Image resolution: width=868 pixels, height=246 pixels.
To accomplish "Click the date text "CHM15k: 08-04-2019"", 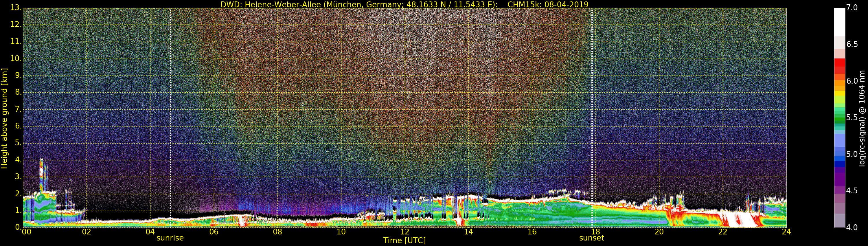I will [x=548, y=4].
